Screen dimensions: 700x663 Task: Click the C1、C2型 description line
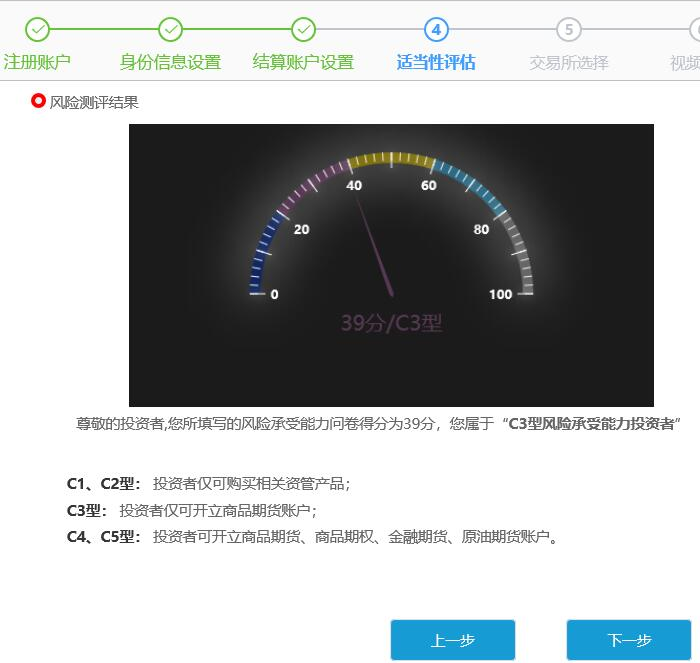[x=209, y=484]
